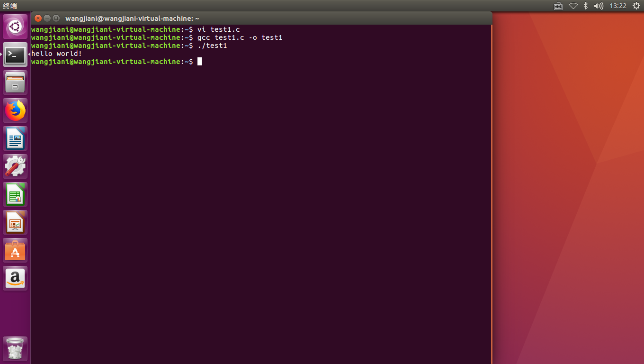Open System Settings via the wrench icon
Image resolution: width=644 pixels, height=364 pixels.
[x=15, y=166]
